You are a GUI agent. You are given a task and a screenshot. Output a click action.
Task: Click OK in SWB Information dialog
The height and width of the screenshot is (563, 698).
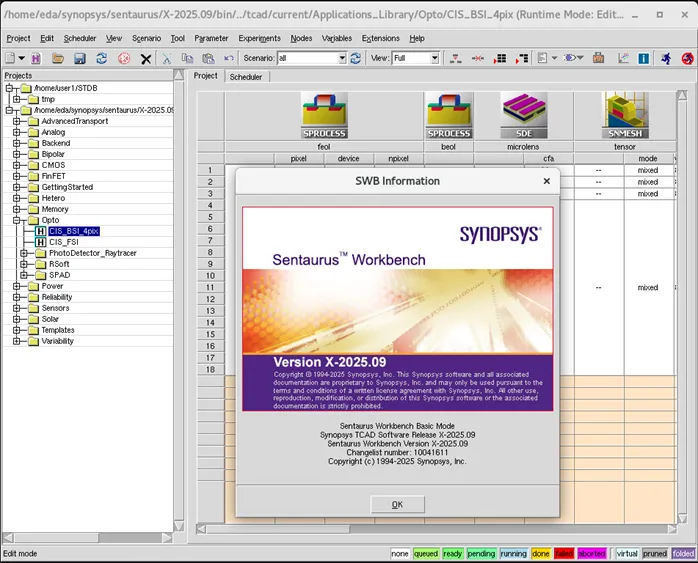[x=397, y=504]
